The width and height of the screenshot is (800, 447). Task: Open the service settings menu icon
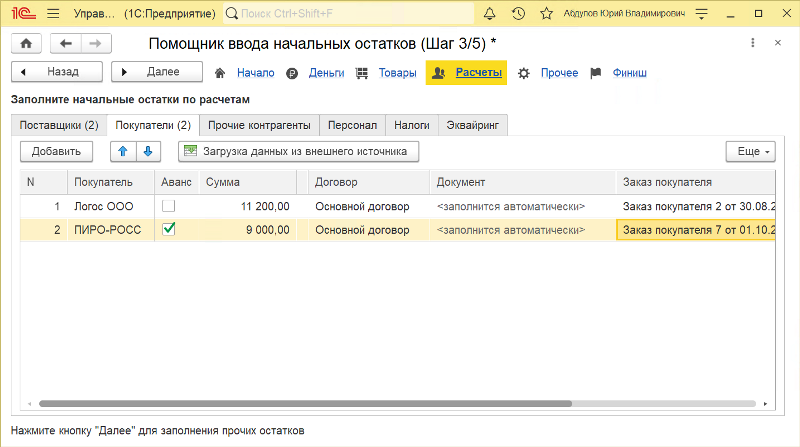tap(702, 14)
